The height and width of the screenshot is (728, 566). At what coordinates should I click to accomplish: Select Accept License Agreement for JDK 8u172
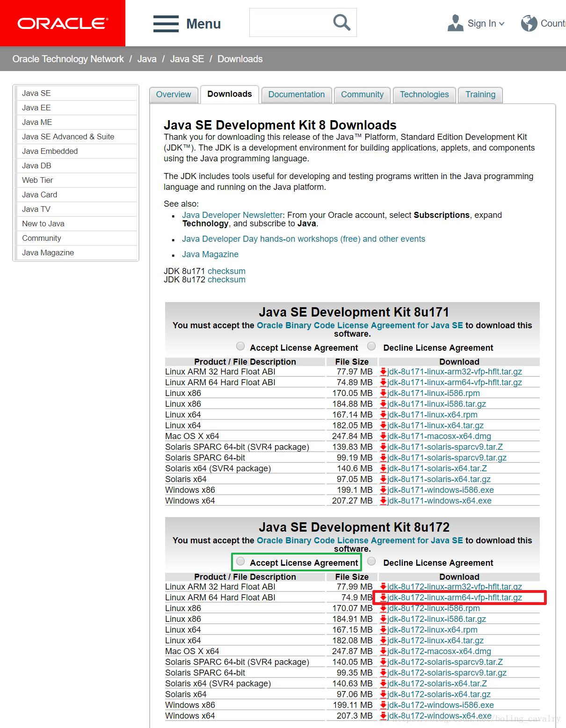click(x=240, y=561)
